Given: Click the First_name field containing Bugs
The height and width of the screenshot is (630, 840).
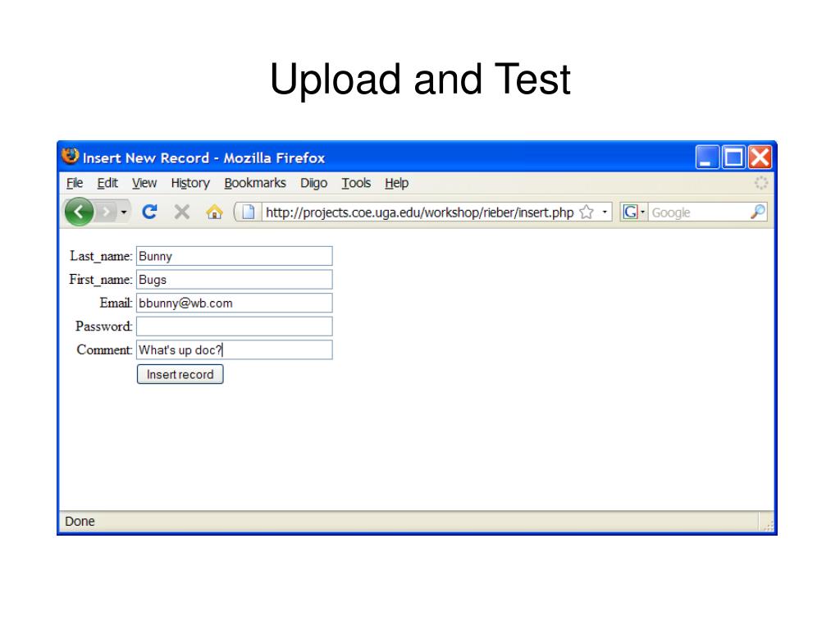Looking at the screenshot, I should (x=234, y=280).
